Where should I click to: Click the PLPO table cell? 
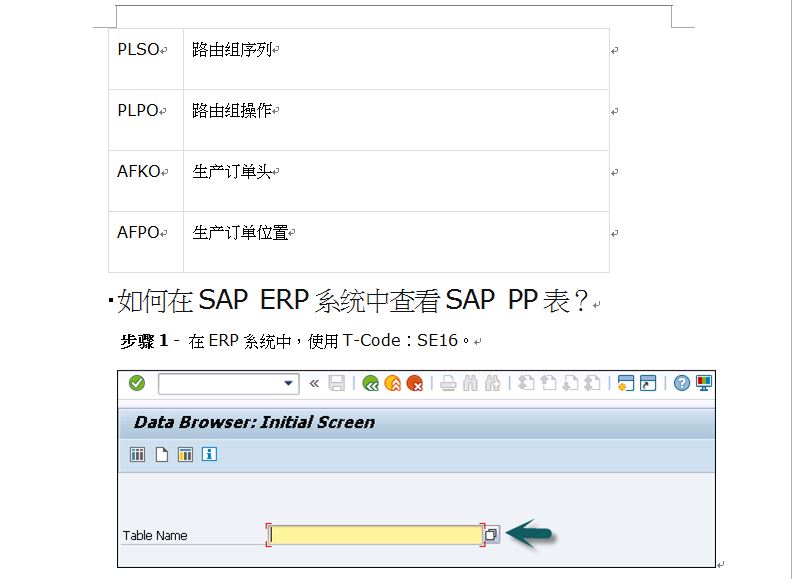(x=146, y=120)
